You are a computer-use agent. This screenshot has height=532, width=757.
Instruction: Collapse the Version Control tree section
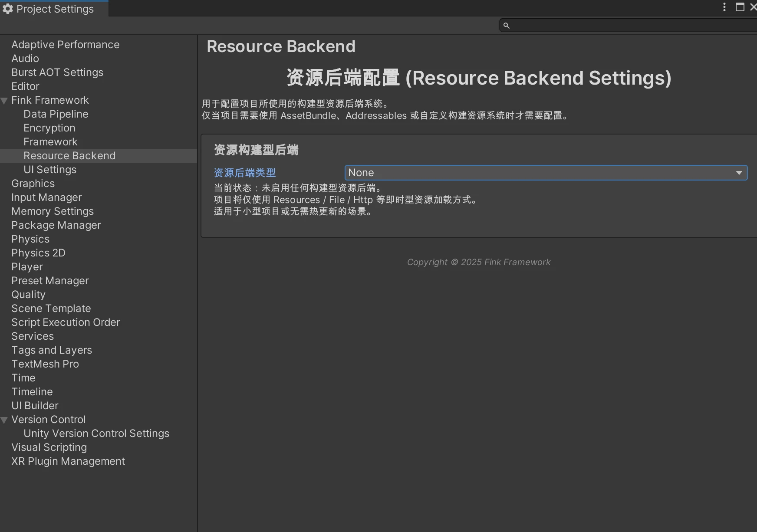[4, 420]
